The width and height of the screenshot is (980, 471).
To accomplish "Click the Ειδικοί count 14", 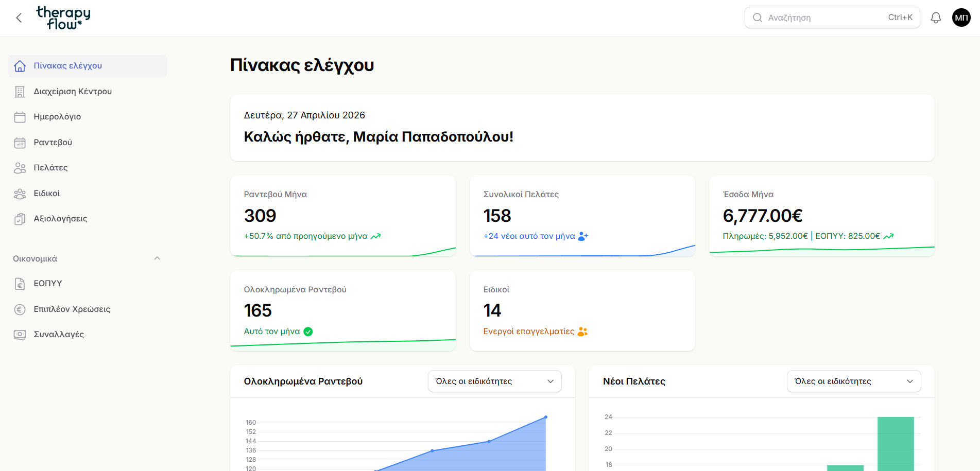I will (x=492, y=311).
